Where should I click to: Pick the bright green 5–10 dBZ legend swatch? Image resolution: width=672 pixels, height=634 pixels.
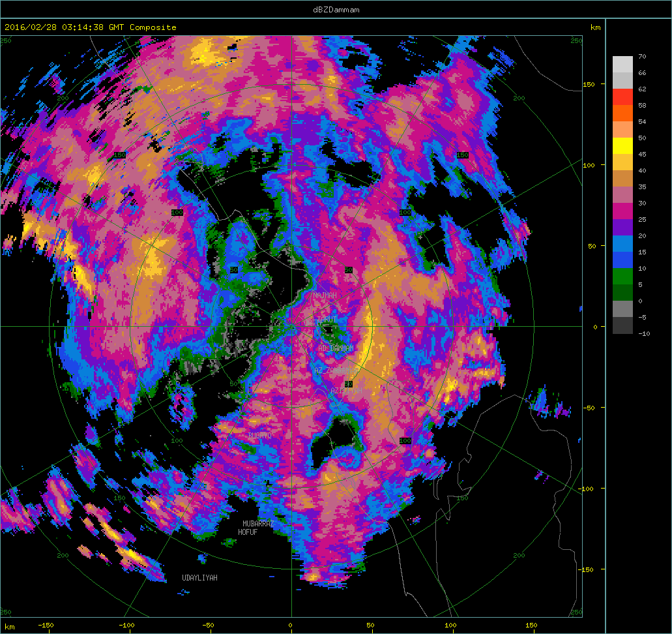[622, 277]
